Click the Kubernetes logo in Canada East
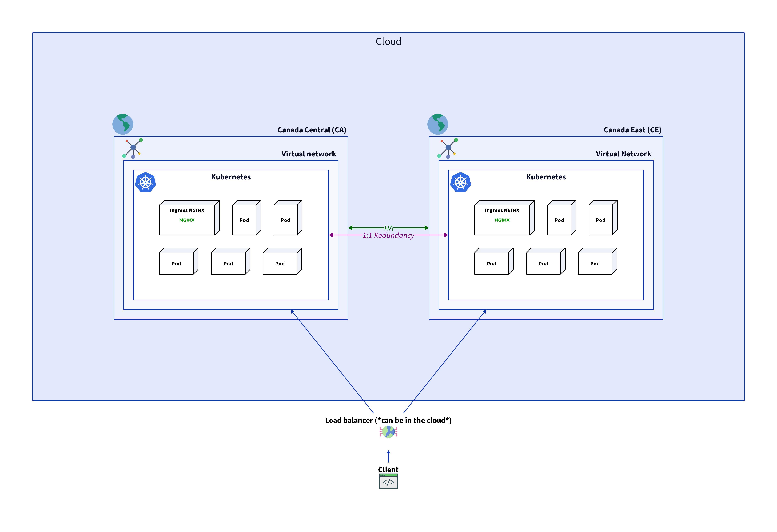This screenshot has width=777, height=532. (x=460, y=182)
